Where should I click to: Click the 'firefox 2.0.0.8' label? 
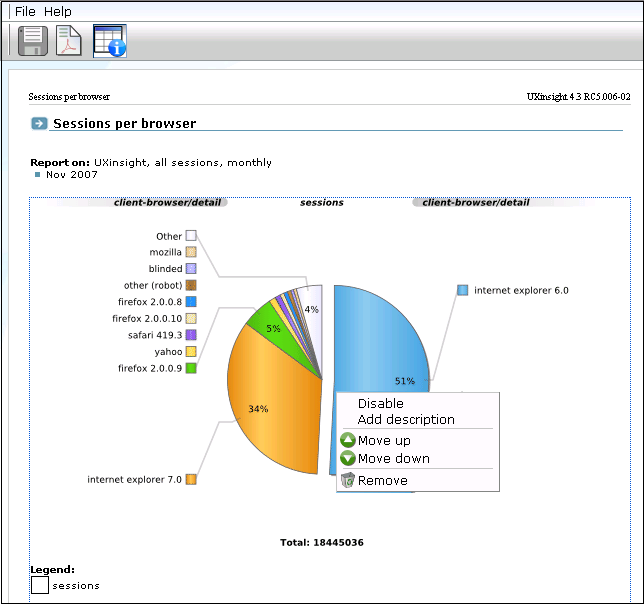[150, 302]
